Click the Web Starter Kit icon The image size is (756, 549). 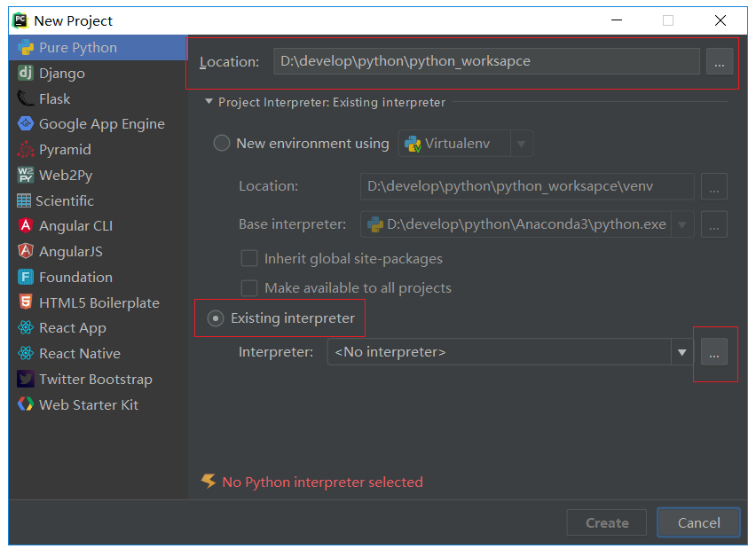coord(26,404)
